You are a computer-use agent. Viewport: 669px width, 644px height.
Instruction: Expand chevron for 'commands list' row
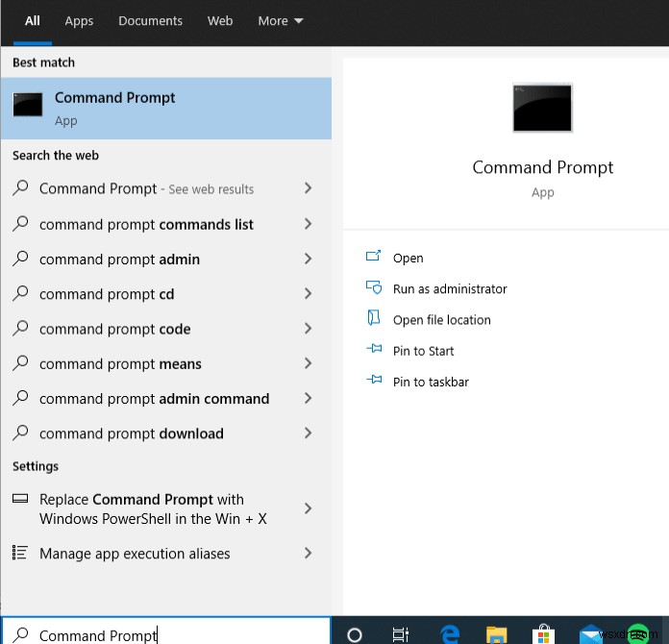pyautogui.click(x=308, y=224)
